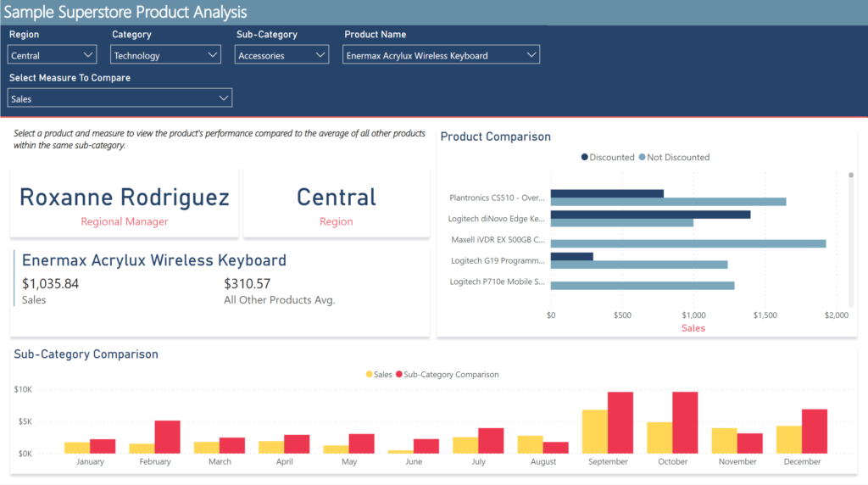Open the Select Measure To Compare dropdown
Screen dimensions: 868x485
coord(120,98)
